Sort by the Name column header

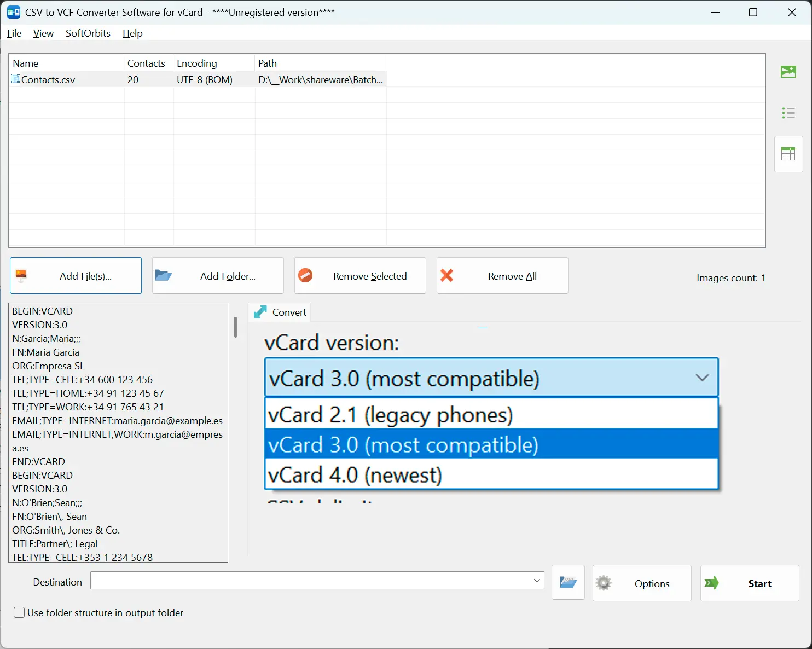(66, 63)
